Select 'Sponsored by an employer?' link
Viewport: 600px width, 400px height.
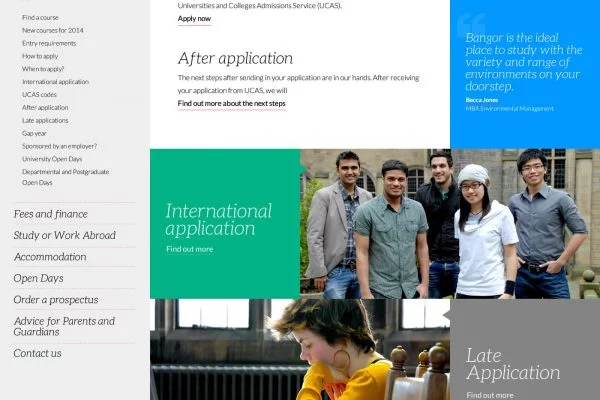click(57, 146)
